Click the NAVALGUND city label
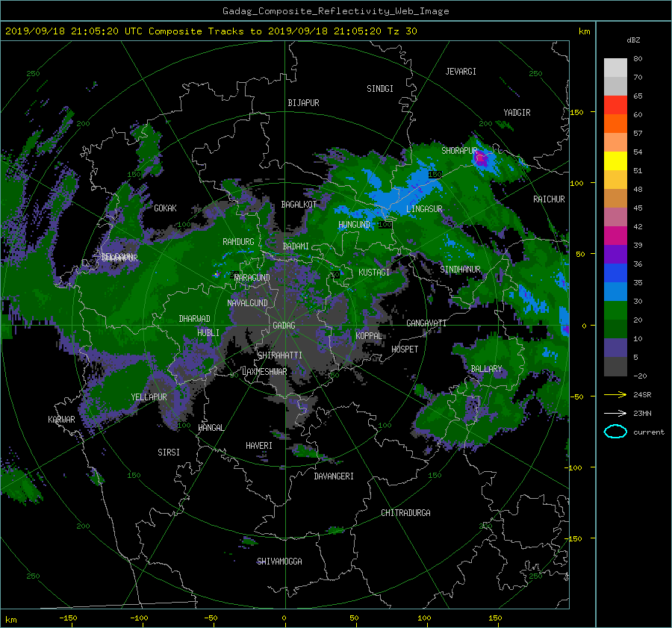Viewport: 672px width, 628px height. coord(247,303)
